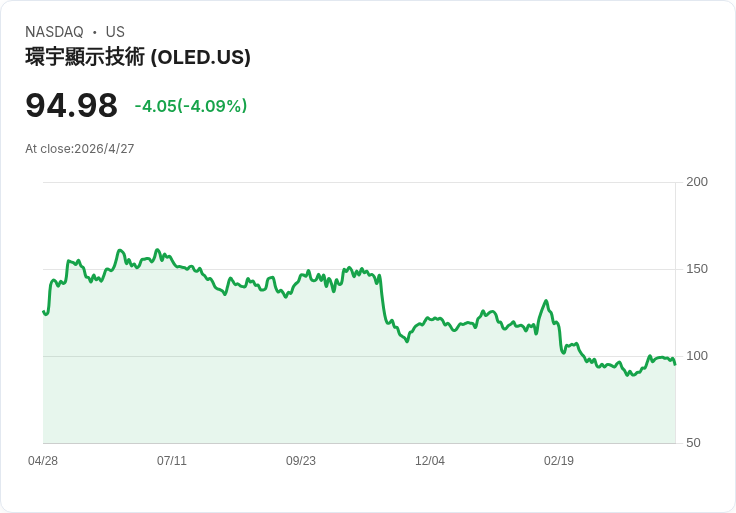
Task: Click the price spike peak before 02/19
Action: 546,301
